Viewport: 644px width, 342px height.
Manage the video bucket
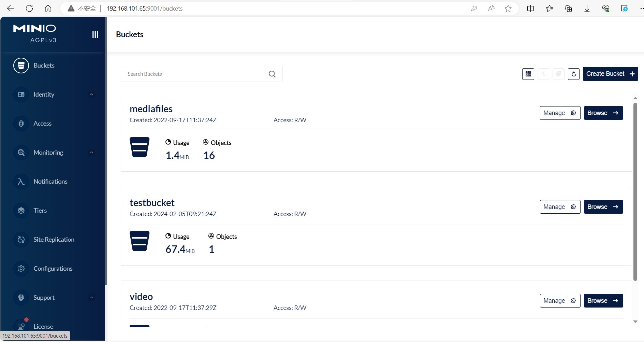coord(560,301)
